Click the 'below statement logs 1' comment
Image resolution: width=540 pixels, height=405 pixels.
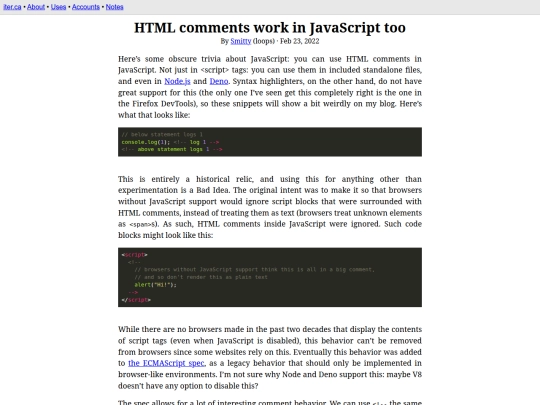[162, 134]
